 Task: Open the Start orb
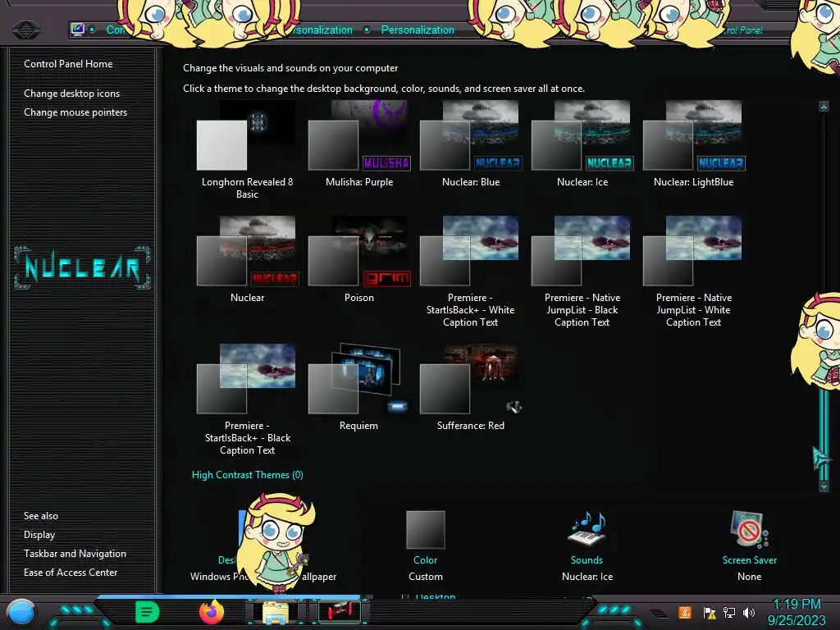click(x=22, y=612)
